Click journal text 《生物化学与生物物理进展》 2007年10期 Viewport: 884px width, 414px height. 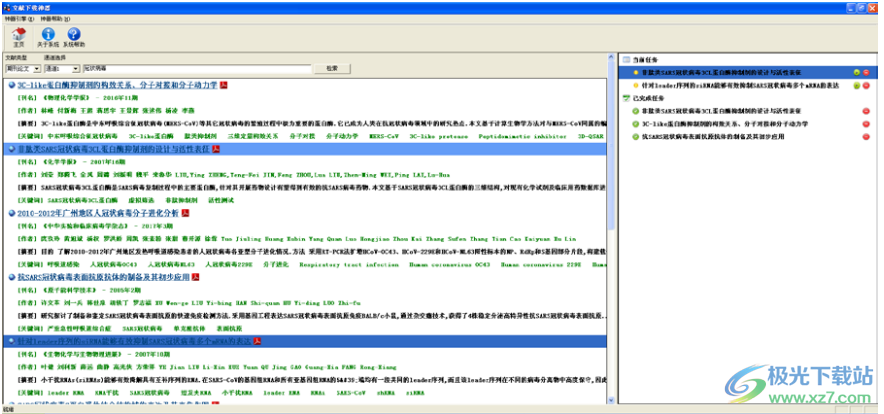coord(105,354)
